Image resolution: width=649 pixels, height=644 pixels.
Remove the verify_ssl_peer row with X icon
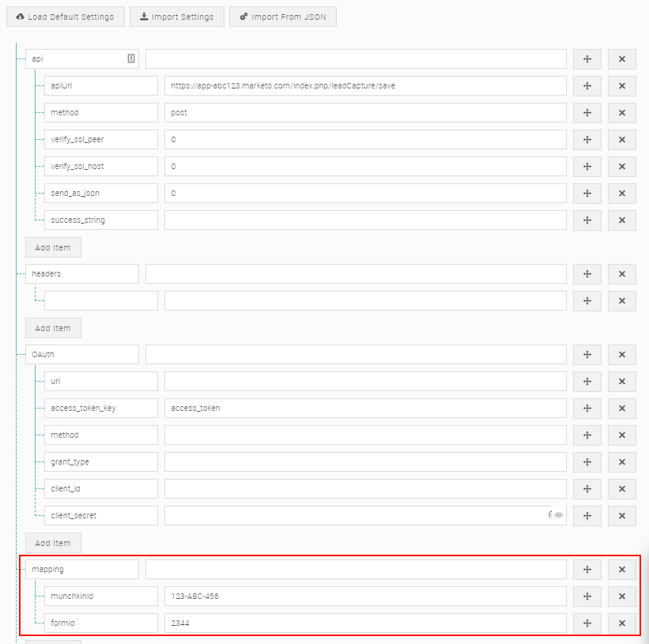point(622,140)
